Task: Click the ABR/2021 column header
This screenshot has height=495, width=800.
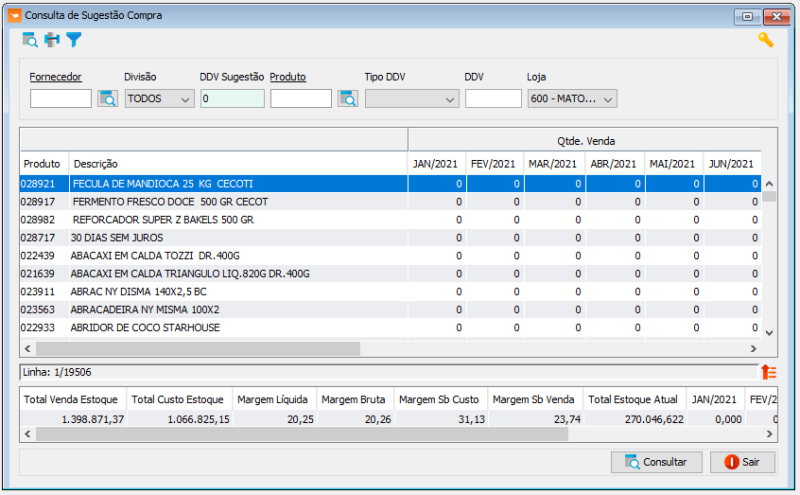Action: (x=615, y=164)
